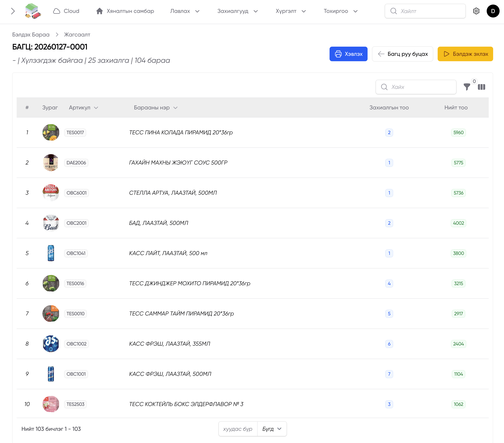Sort by Артикул column header
Image resolution: width=504 pixels, height=443 pixels.
coord(83,108)
